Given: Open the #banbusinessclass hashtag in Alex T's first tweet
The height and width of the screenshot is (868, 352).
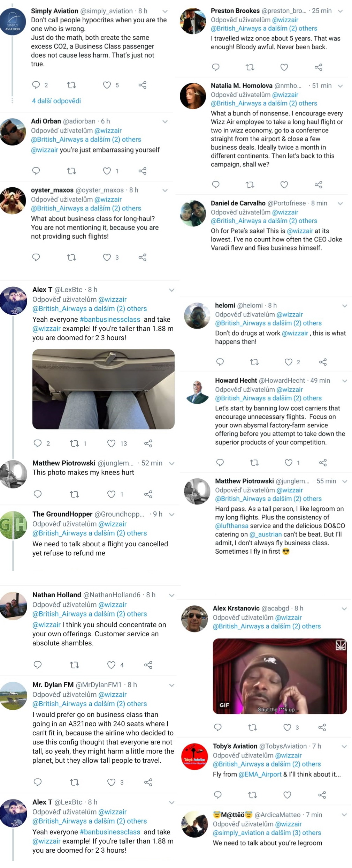Looking at the screenshot, I should click(110, 319).
